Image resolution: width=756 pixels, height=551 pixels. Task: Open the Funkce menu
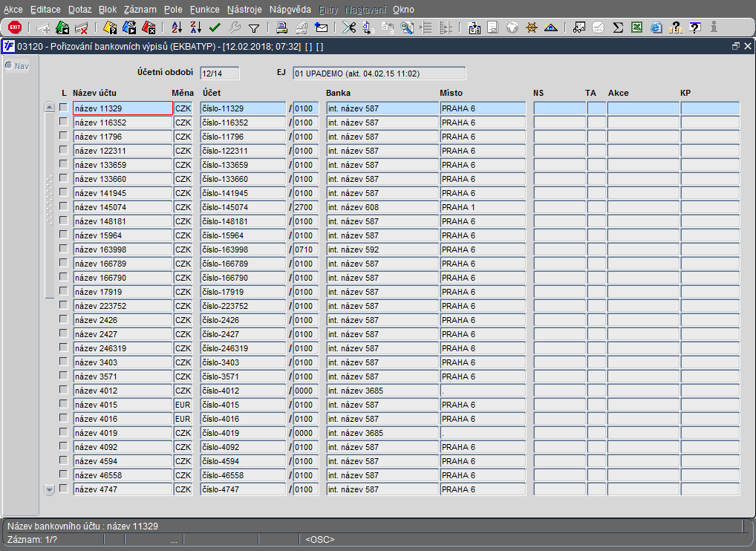coord(205,9)
